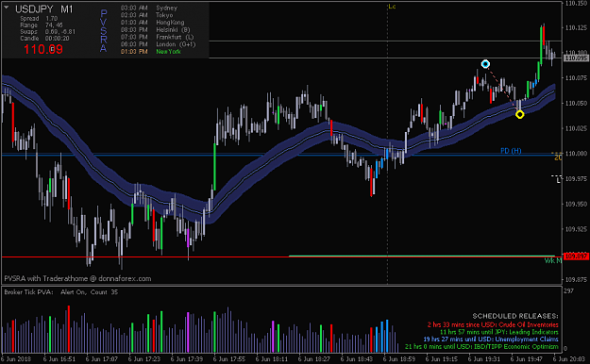
Task: Click the 6 Jun 17:39 time label
Action: coord(187,359)
